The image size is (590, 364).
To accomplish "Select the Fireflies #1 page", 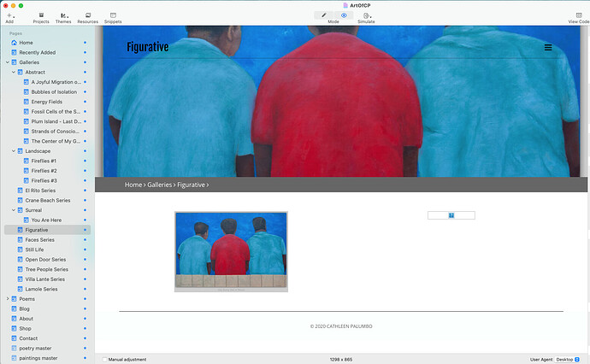I will [x=44, y=161].
